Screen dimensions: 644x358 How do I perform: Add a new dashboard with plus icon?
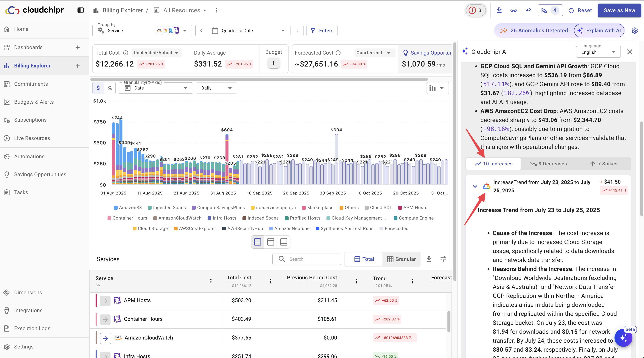[x=78, y=47]
